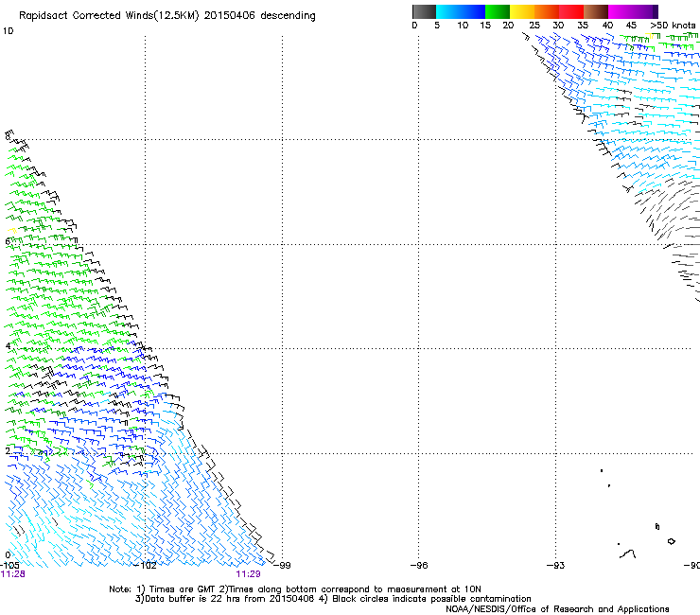Click the date '20150406 descending' in the title
The image size is (700, 615).
tap(259, 16)
